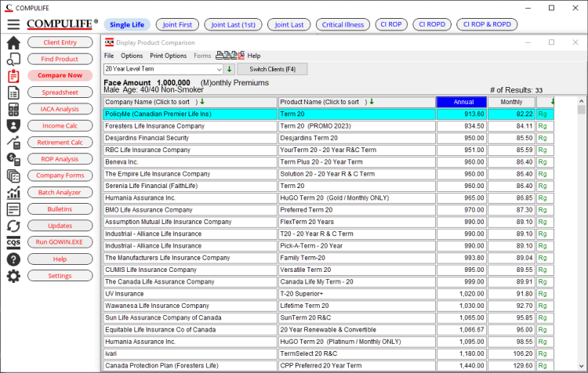Click the Compare Now button
The height and width of the screenshot is (373, 588).
coord(60,75)
